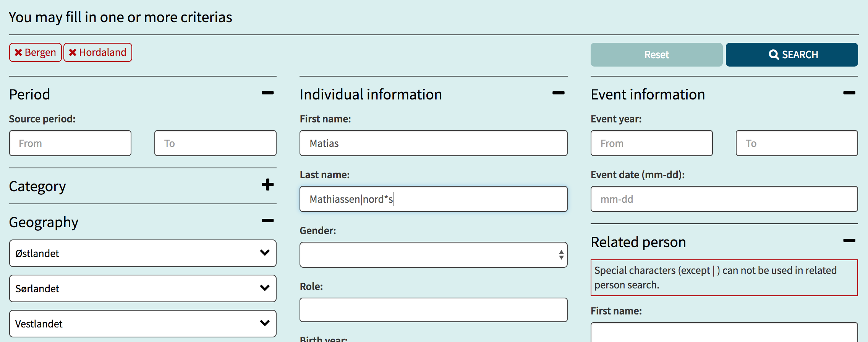Remove the Hordaland filter tag

coord(97,52)
